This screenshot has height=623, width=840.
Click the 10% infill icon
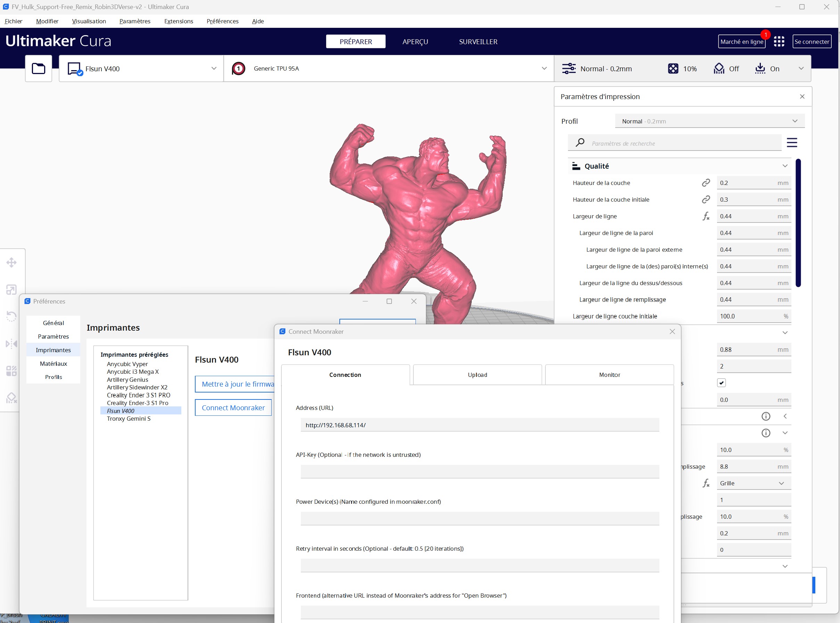[673, 68]
